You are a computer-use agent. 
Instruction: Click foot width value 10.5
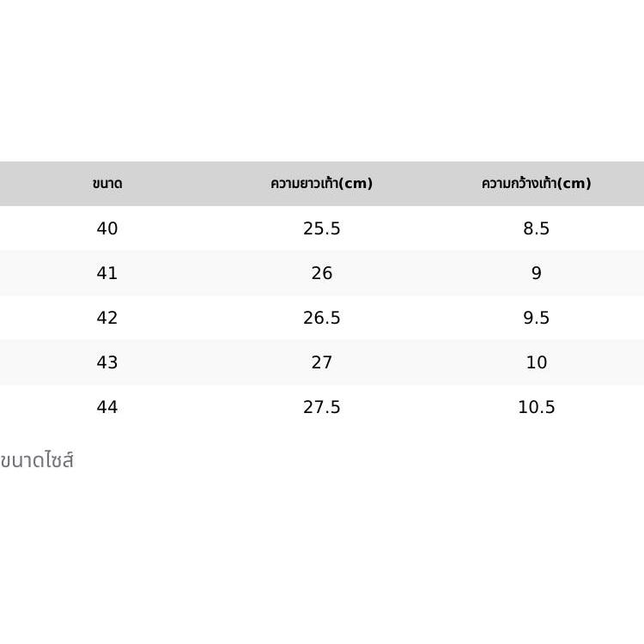pyautogui.click(x=537, y=407)
